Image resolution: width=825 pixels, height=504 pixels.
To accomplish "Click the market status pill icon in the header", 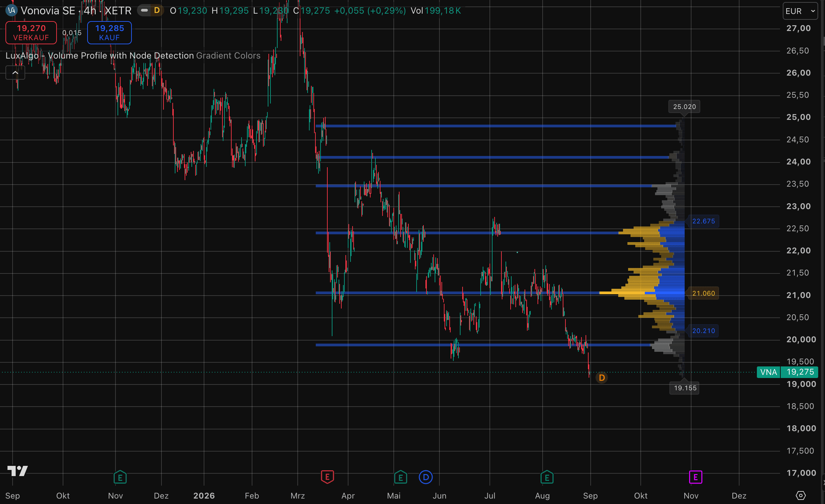I will (144, 11).
